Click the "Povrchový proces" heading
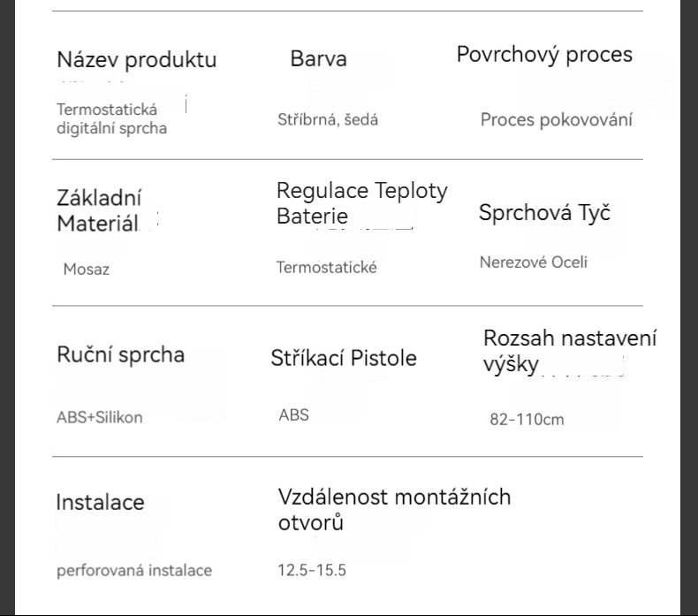698x616 pixels. click(544, 55)
